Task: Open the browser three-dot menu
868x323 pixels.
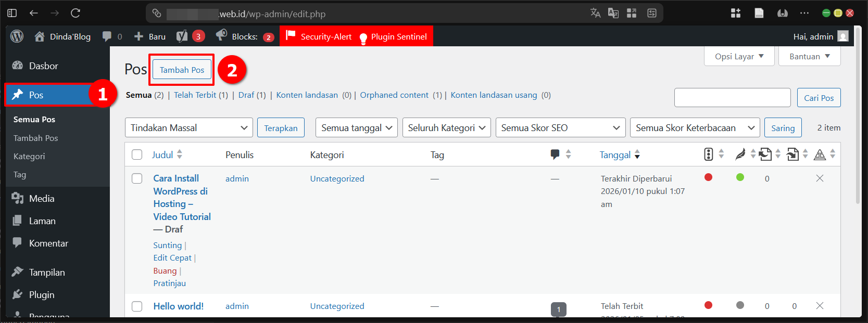Action: point(804,13)
